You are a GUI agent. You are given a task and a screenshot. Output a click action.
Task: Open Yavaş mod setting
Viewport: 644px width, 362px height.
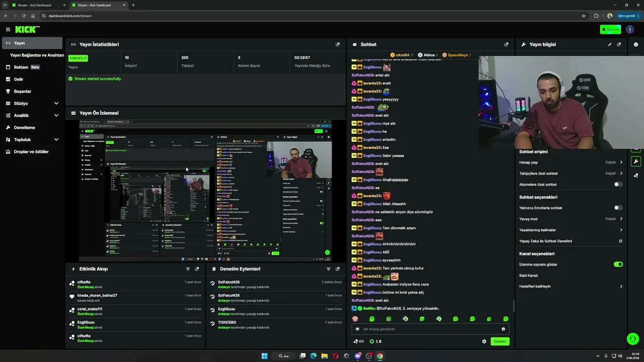tap(571, 219)
